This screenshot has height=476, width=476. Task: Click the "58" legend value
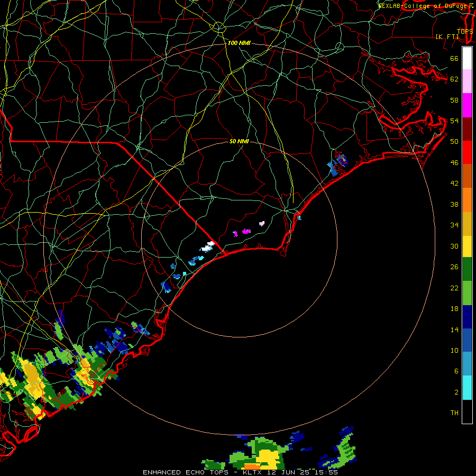click(x=454, y=100)
